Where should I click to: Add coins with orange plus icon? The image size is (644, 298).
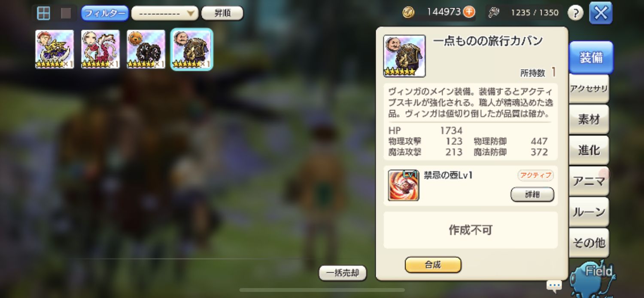pyautogui.click(x=469, y=12)
